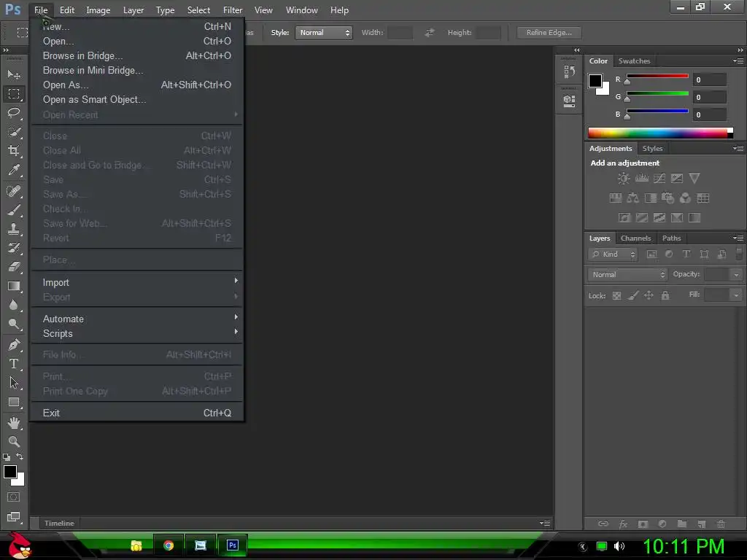The width and height of the screenshot is (747, 560).
Task: Add a Color Balance adjustment
Action: click(632, 198)
